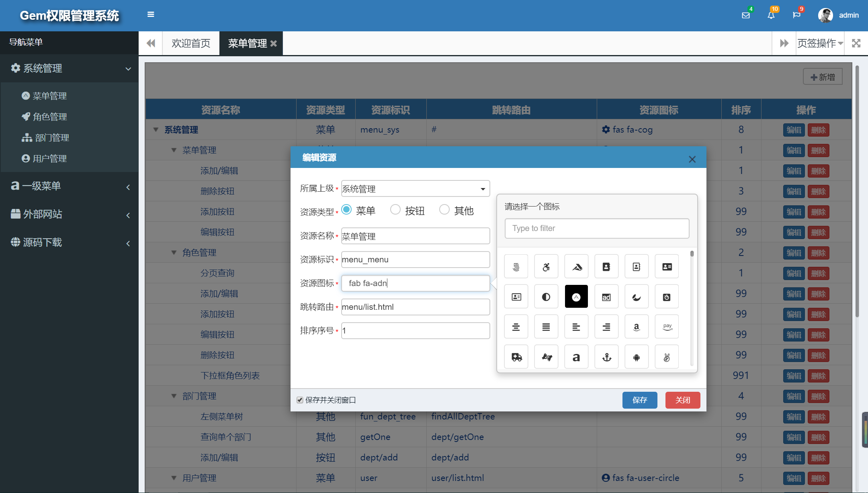868x493 pixels.
Task: Pick the anchor icon in the icon list
Action: [606, 356]
